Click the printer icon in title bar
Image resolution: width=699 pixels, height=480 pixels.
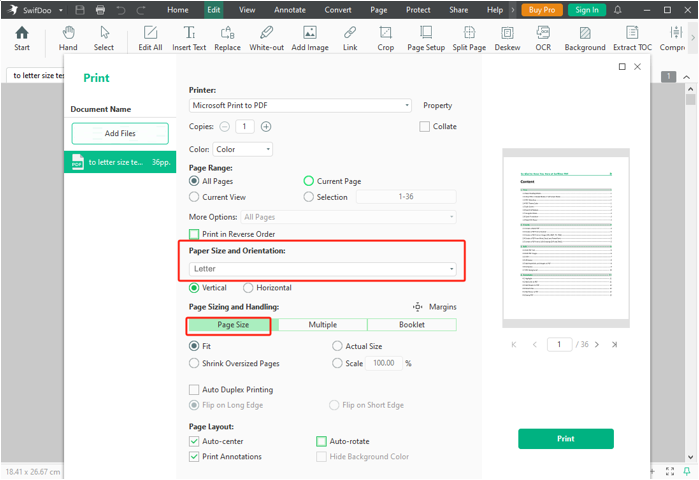click(x=100, y=10)
